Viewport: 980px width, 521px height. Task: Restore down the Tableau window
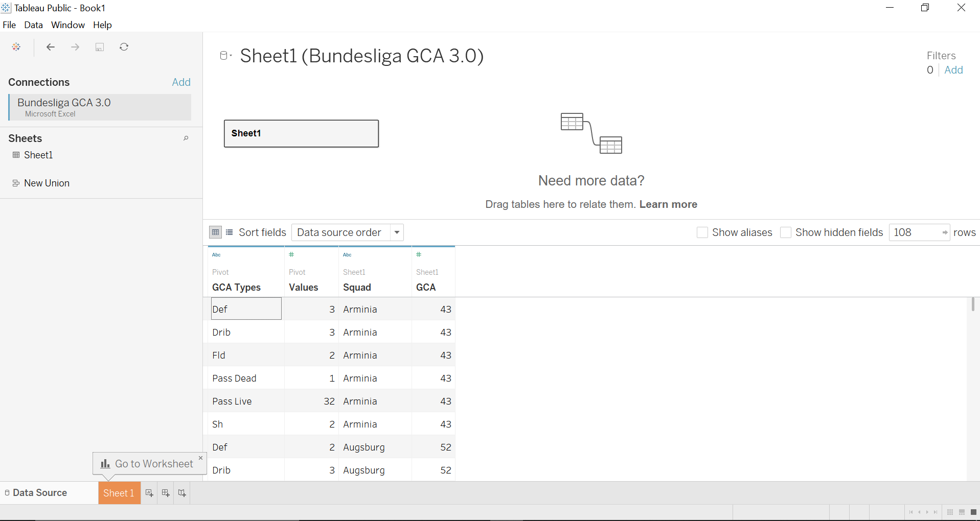click(x=925, y=8)
